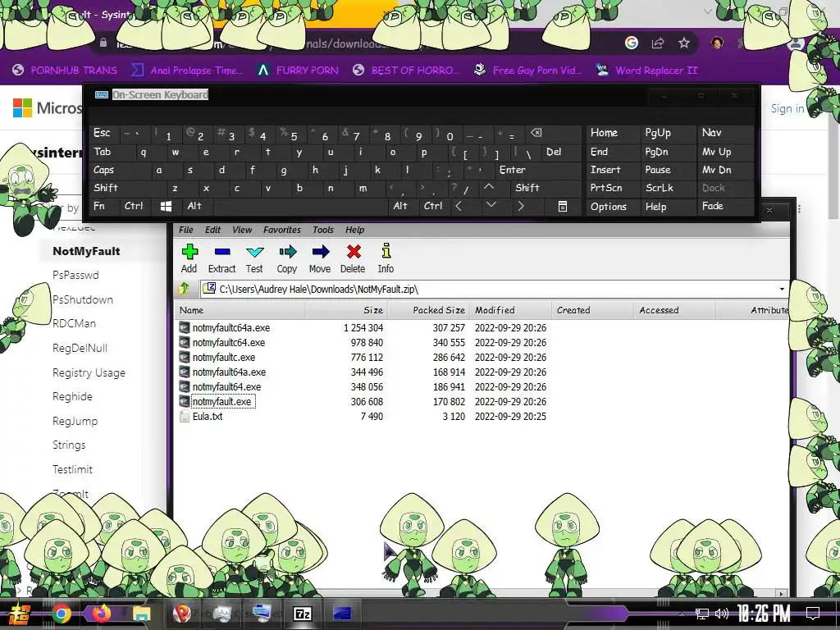Click Backspace key on On-Screen Keyboard

point(555,133)
